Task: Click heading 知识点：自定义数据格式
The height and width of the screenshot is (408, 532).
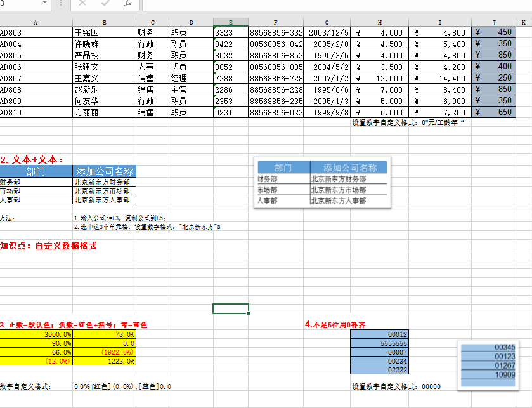Action: 48,246
